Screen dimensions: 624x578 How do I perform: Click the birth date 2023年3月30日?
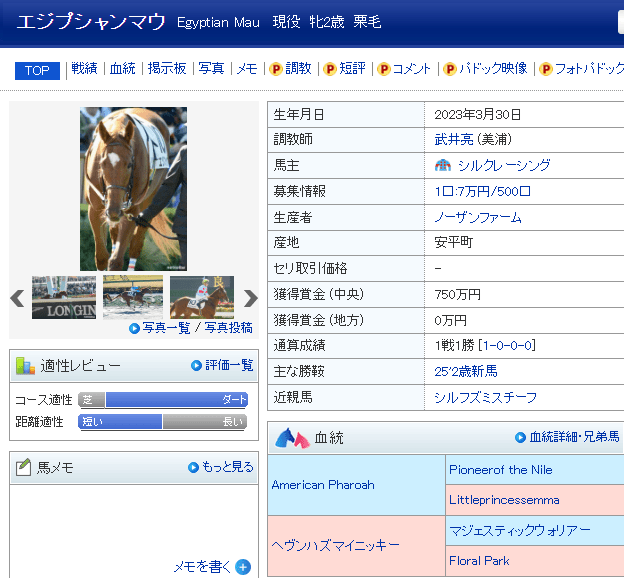(x=478, y=115)
